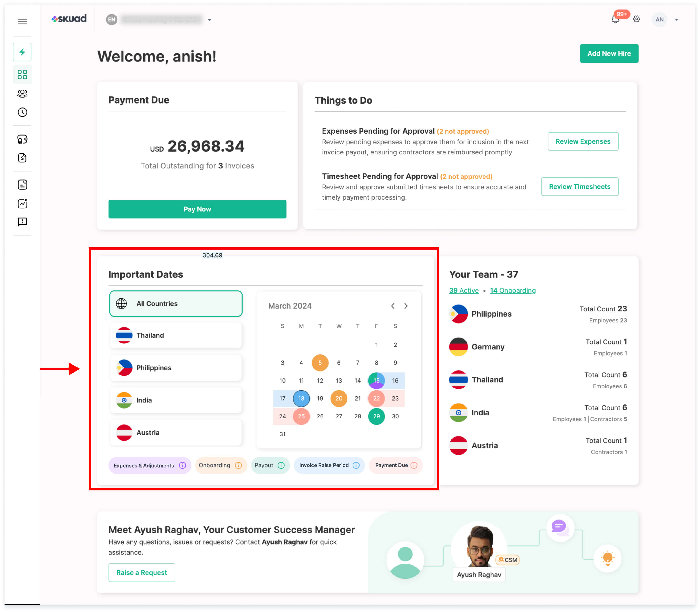Click the 39 Active team link
The height and width of the screenshot is (612, 700).
click(464, 290)
